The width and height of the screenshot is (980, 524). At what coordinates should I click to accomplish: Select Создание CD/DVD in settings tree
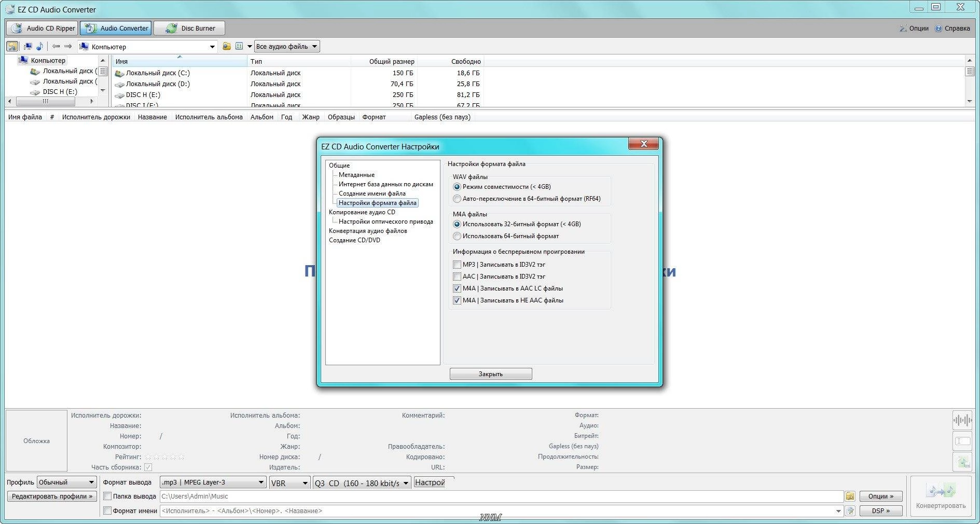pyautogui.click(x=354, y=240)
